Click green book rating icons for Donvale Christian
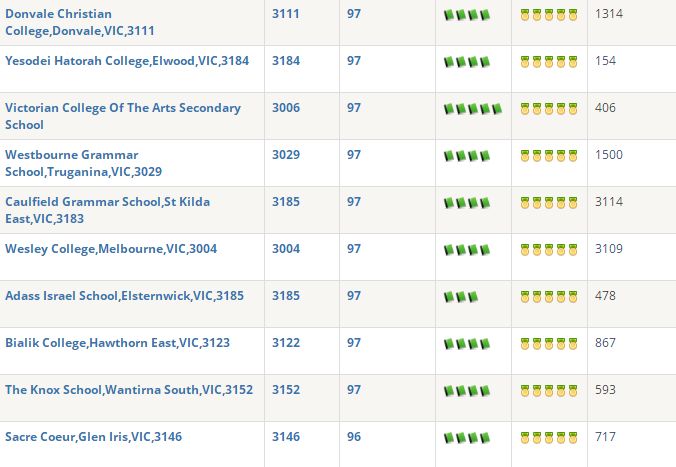The height and width of the screenshot is (467, 676). tap(467, 15)
